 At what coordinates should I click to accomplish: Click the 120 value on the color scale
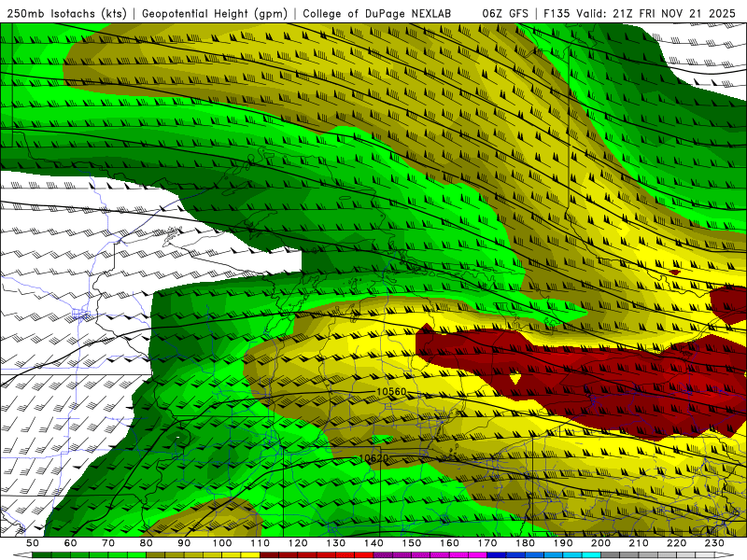[x=298, y=543]
